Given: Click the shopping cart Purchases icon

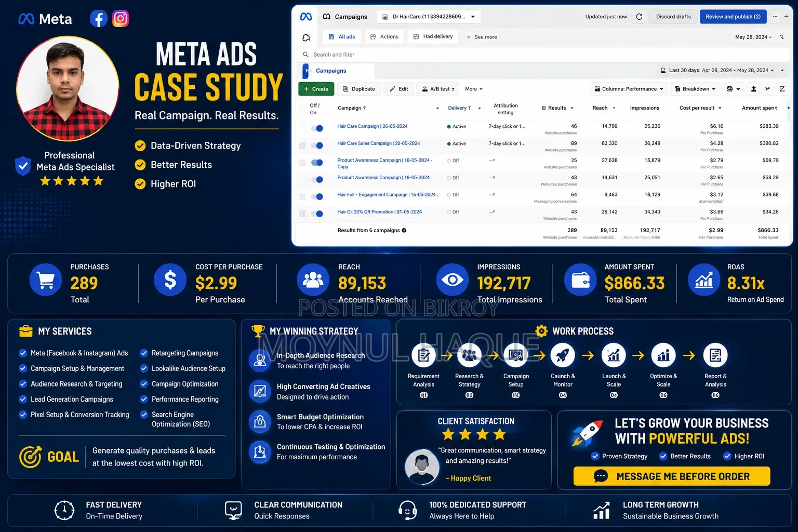Looking at the screenshot, I should click(46, 280).
